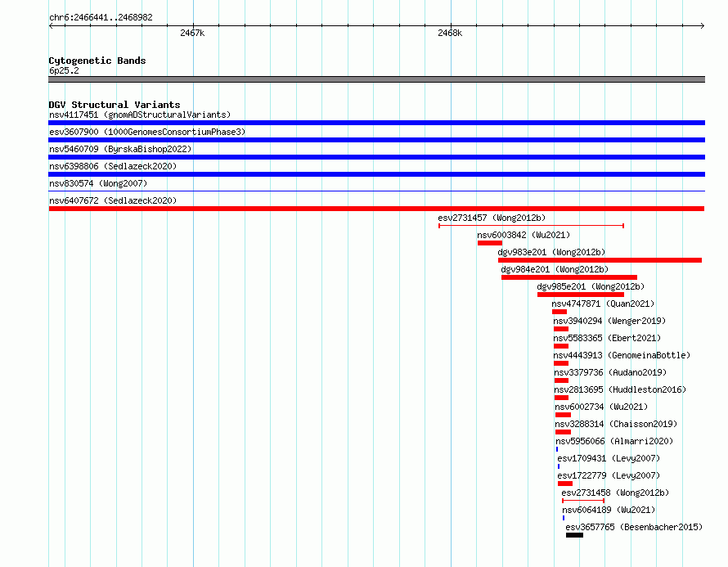Open esv2731457 Wong2012b label
This screenshot has height=567, width=728.
click(x=492, y=218)
